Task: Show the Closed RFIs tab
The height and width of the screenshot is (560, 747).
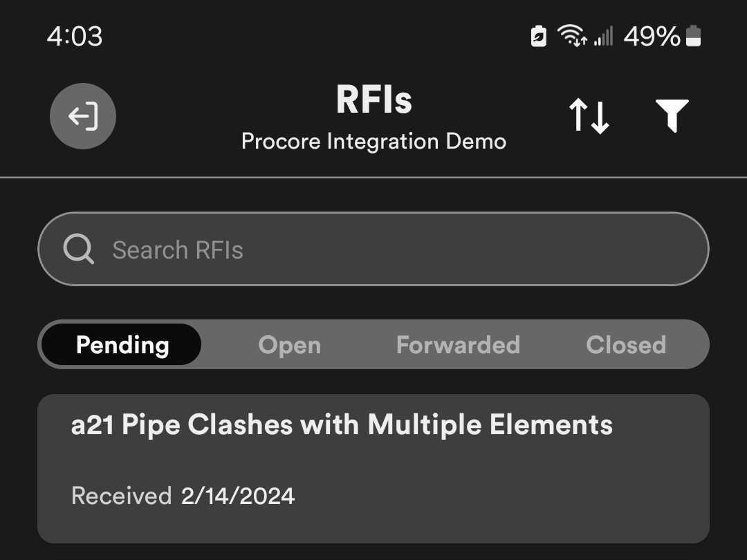Action: click(x=626, y=344)
